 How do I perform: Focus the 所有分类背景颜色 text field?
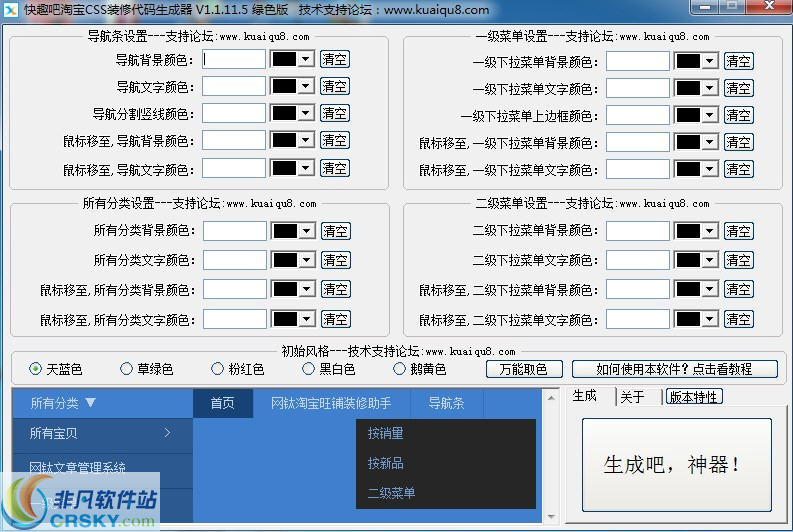(x=235, y=231)
